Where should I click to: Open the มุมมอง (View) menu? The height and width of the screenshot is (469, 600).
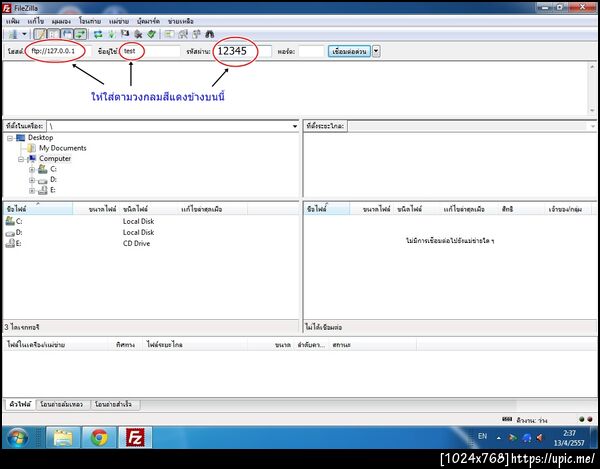[61, 21]
